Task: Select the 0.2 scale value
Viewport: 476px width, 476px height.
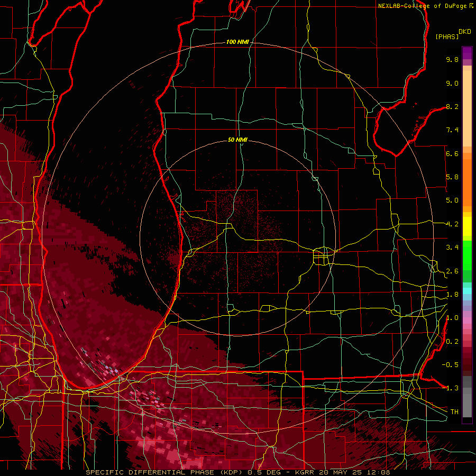Action: tap(452, 342)
